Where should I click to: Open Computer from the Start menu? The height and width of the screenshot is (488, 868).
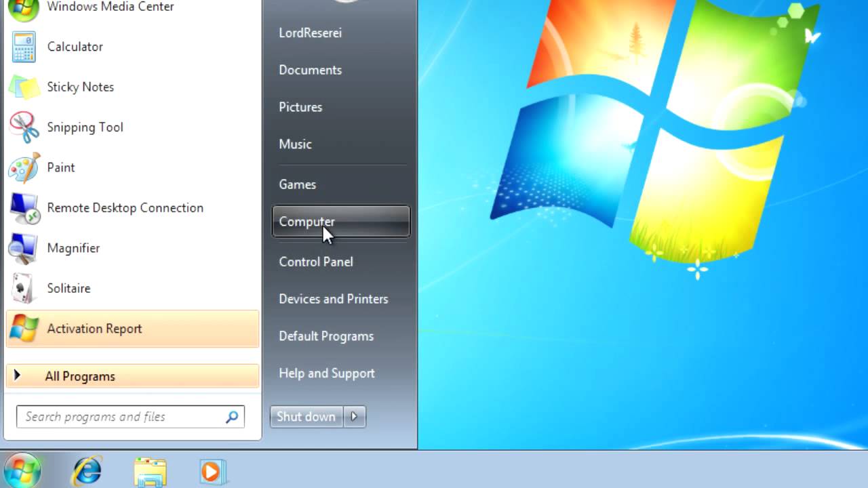[340, 222]
